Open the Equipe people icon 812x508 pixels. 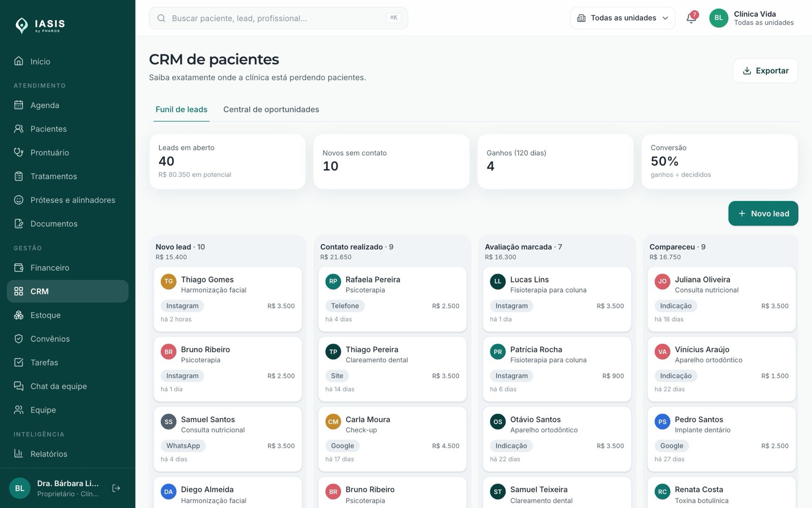tap(19, 410)
